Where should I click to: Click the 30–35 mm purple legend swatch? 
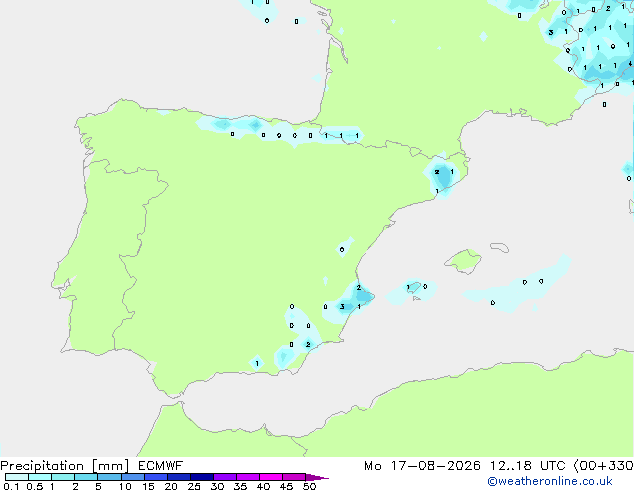tap(224, 477)
